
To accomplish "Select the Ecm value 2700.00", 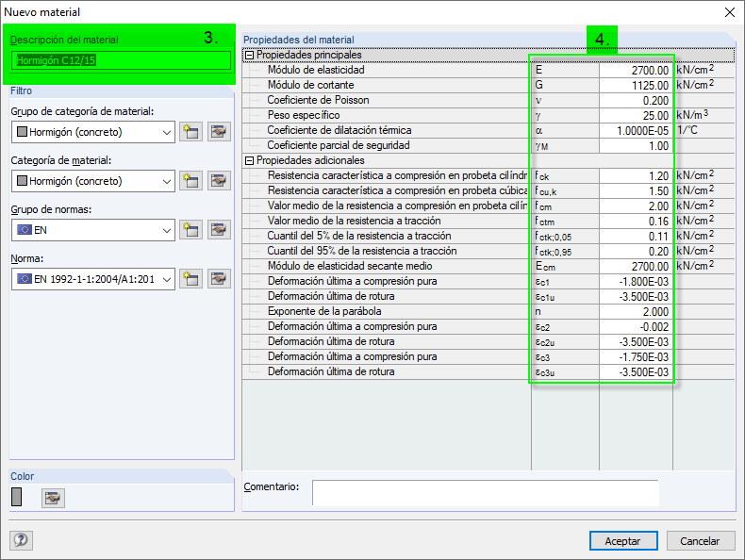I will pos(636,267).
